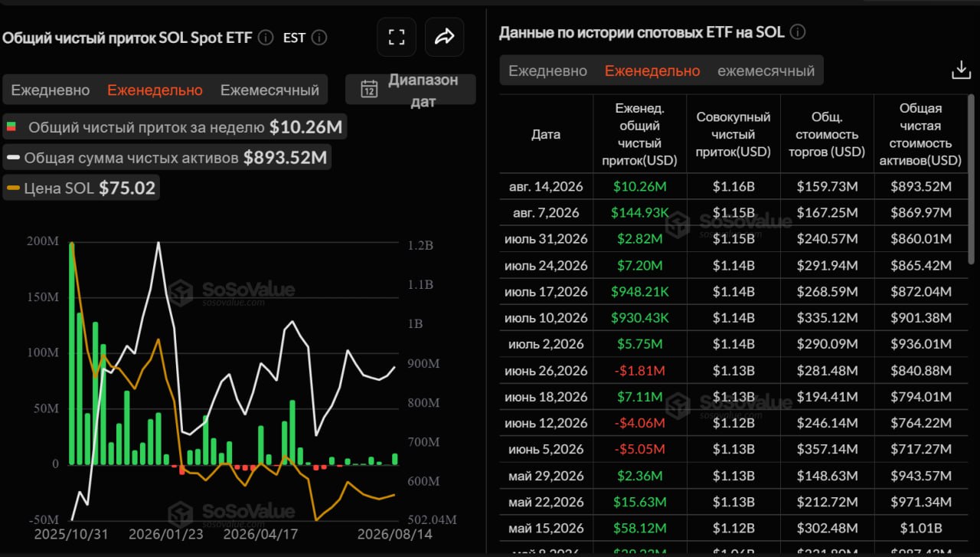Click Общ. стоимость торгов (USD) column header
The width and height of the screenshot is (980, 557).
pyautogui.click(x=827, y=134)
